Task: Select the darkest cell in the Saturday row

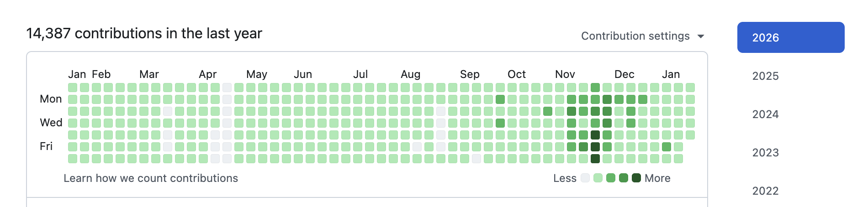Action: [595, 159]
